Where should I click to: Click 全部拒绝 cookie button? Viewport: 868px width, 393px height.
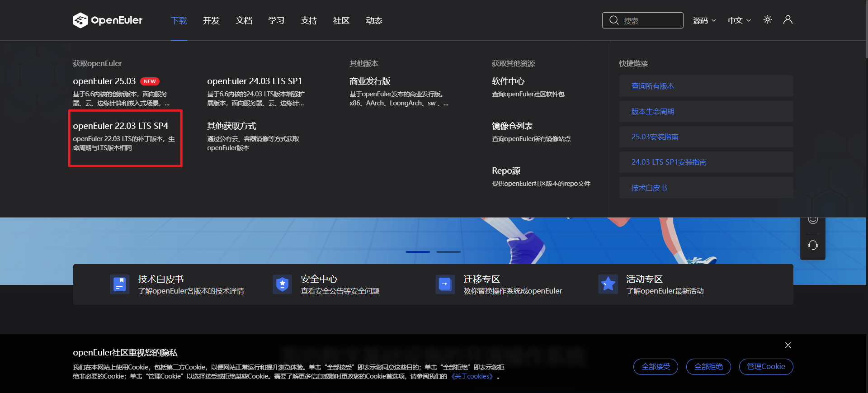click(708, 366)
